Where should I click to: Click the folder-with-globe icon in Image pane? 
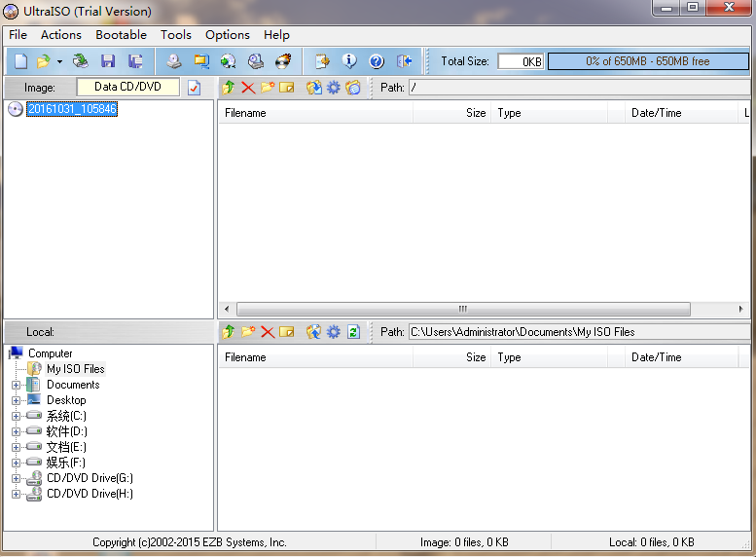tap(353, 88)
